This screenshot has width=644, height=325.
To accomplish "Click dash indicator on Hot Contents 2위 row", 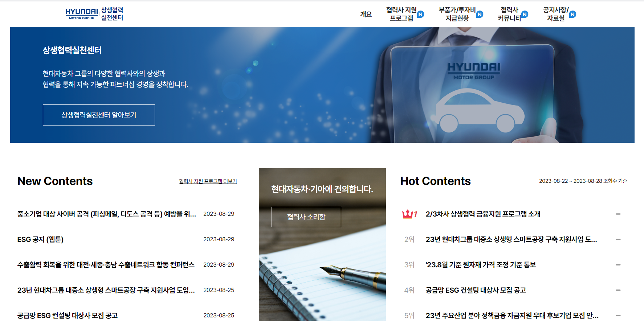I will click(x=618, y=239).
